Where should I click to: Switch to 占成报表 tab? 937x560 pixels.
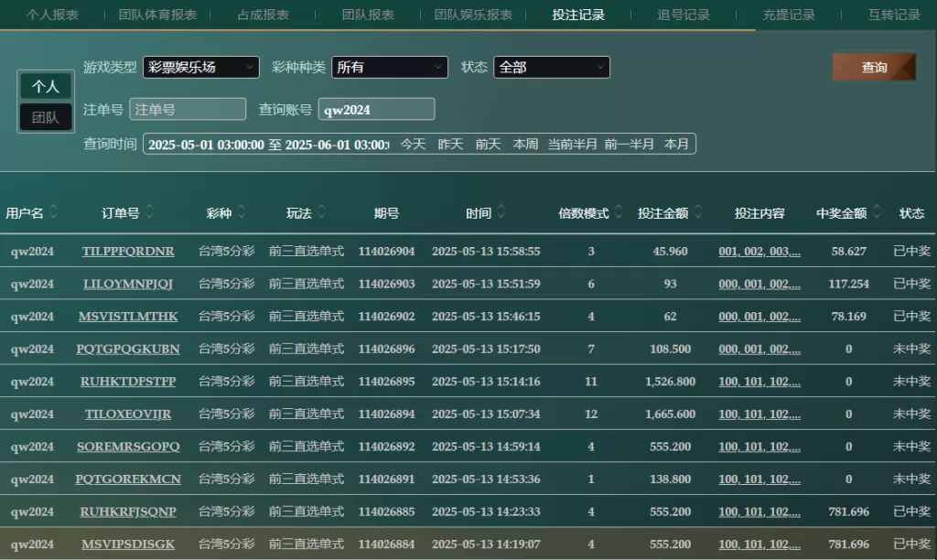(263, 15)
